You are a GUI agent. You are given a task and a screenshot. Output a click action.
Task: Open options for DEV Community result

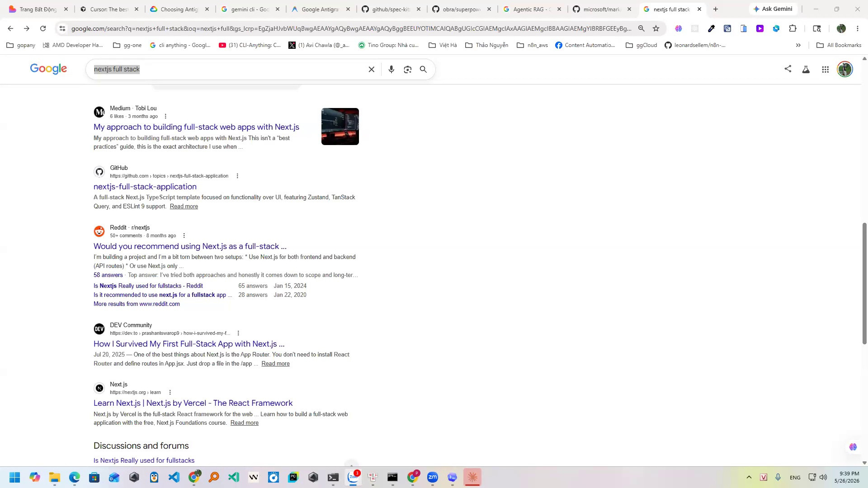(238, 333)
